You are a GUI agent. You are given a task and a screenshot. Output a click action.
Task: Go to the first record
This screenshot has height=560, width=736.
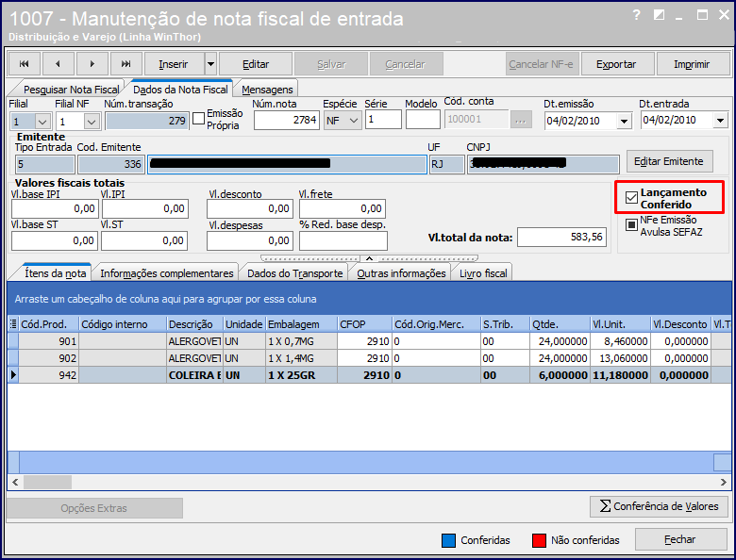point(25,64)
